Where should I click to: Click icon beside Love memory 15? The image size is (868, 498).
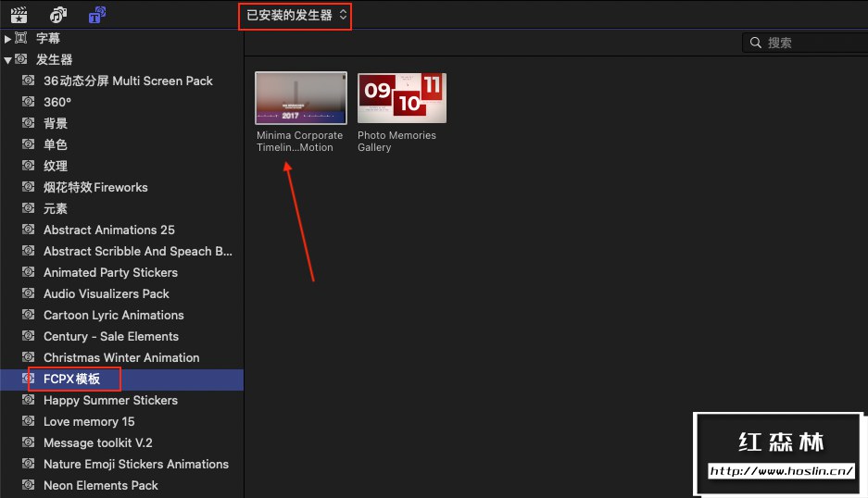point(28,421)
